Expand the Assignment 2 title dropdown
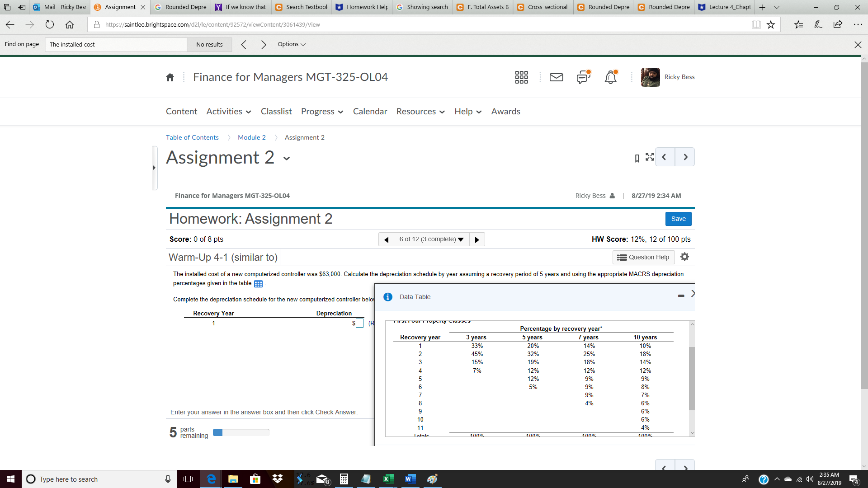868x488 pixels. tap(287, 159)
